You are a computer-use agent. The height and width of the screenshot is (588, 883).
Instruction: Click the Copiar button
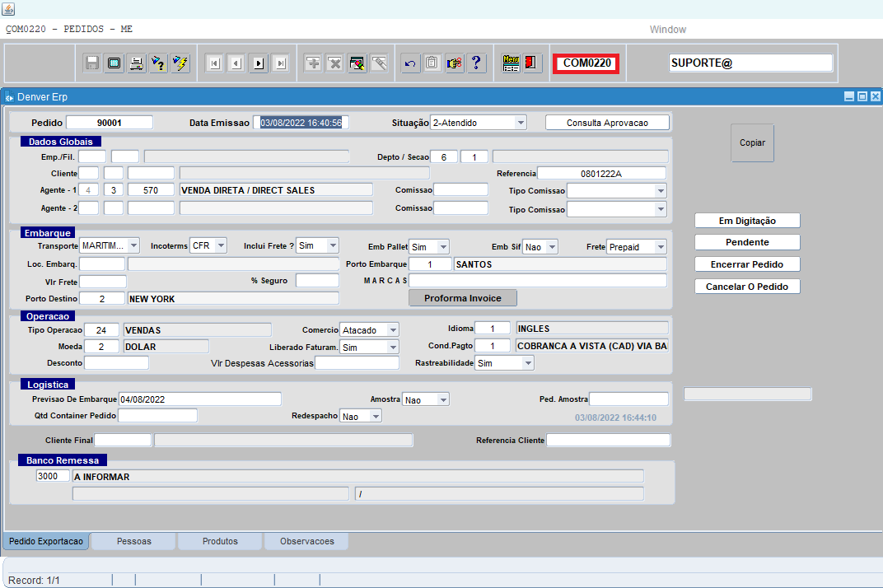[752, 143]
